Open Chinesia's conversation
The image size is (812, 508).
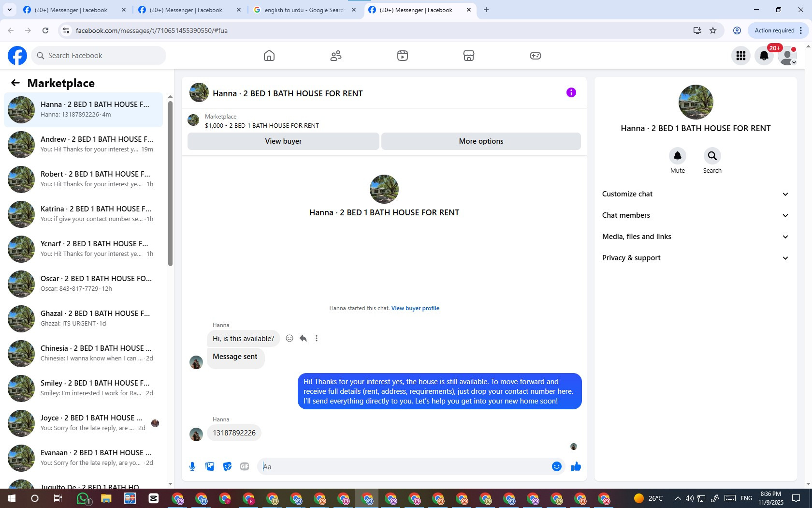(83, 354)
